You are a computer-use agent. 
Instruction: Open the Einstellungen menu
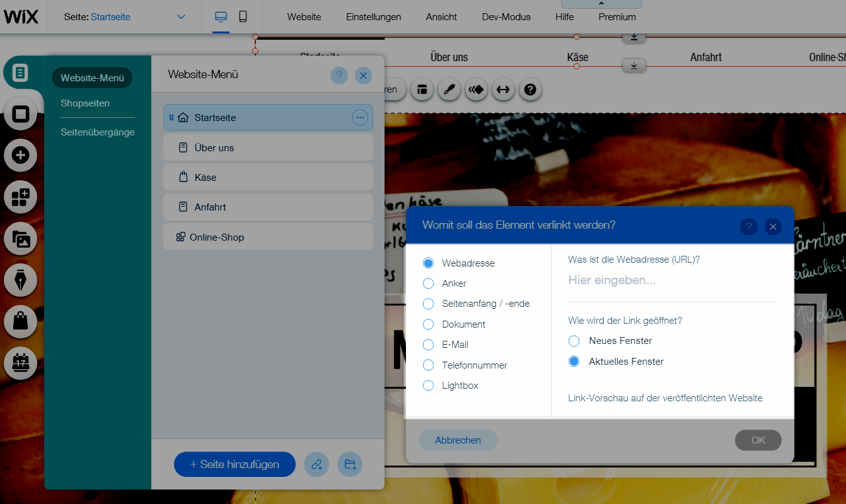(374, 17)
